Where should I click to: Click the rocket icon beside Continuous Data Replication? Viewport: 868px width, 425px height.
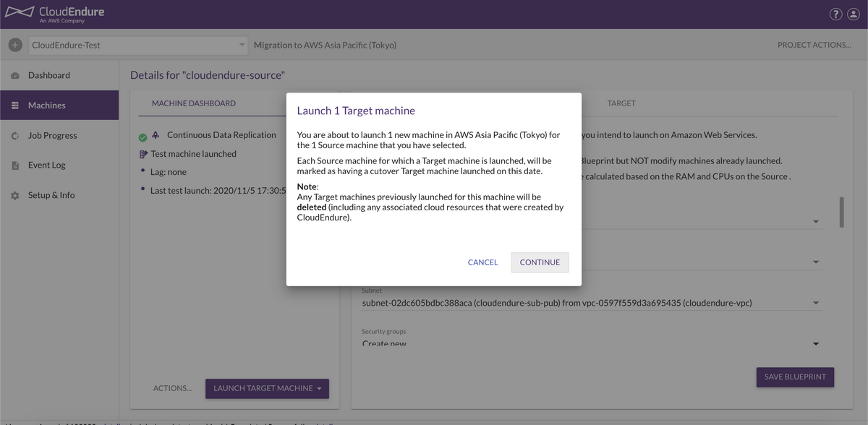click(155, 135)
